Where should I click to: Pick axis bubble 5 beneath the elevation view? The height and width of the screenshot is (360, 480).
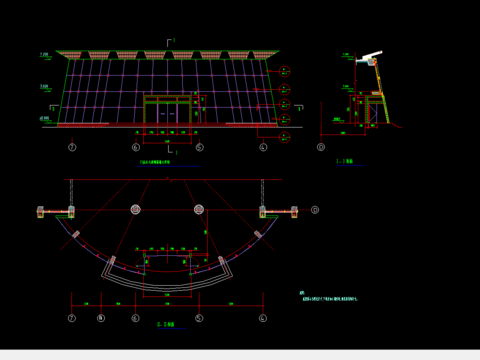tap(199, 147)
